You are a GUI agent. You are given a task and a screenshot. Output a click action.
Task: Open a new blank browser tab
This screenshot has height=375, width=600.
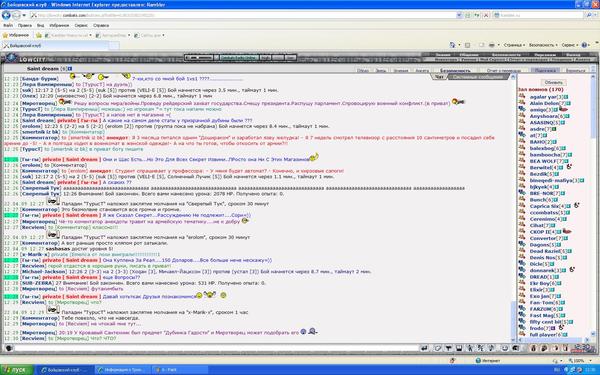click(x=114, y=46)
